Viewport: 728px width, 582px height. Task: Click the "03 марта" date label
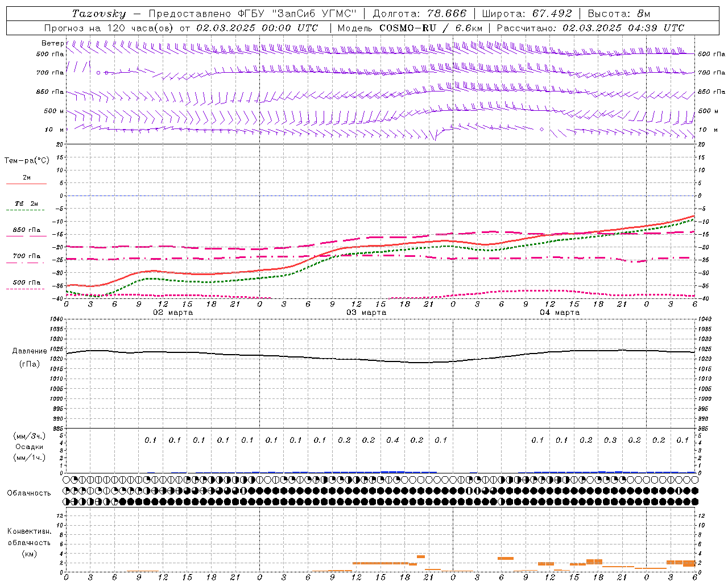(x=366, y=313)
